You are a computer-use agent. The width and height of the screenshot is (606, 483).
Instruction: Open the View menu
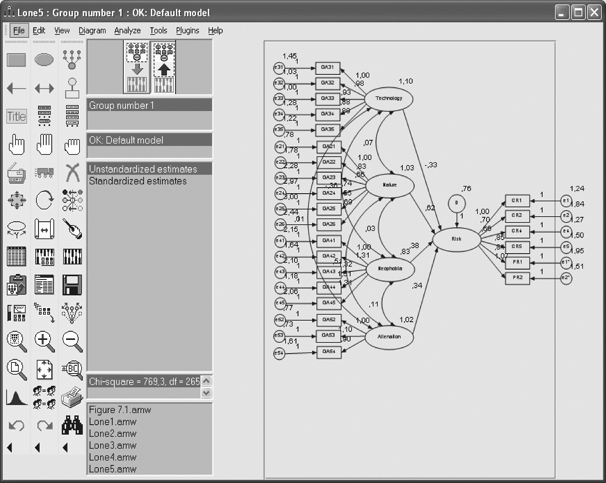click(x=62, y=31)
